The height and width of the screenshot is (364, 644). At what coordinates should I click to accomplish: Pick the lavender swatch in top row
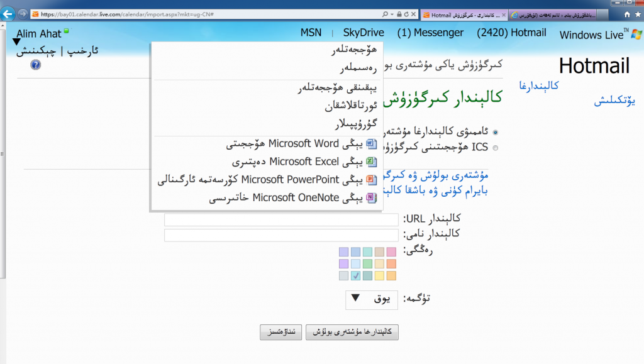pos(344,251)
